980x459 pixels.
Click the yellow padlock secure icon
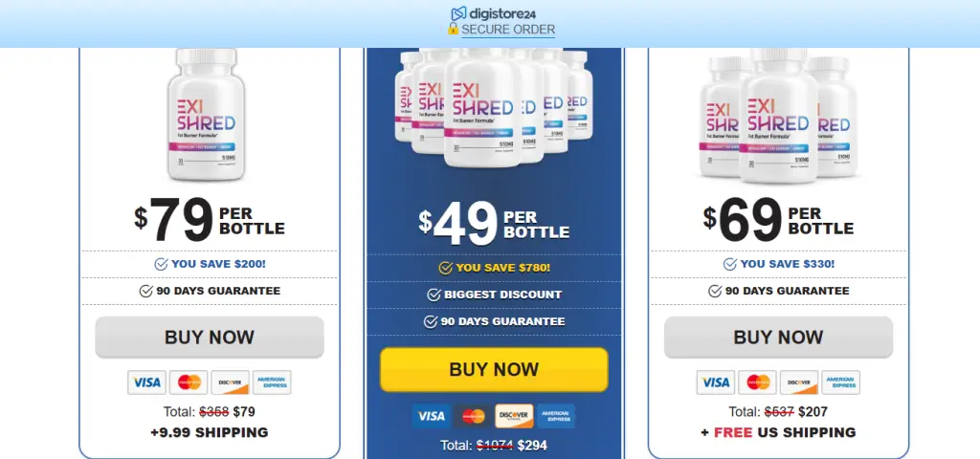(x=453, y=29)
